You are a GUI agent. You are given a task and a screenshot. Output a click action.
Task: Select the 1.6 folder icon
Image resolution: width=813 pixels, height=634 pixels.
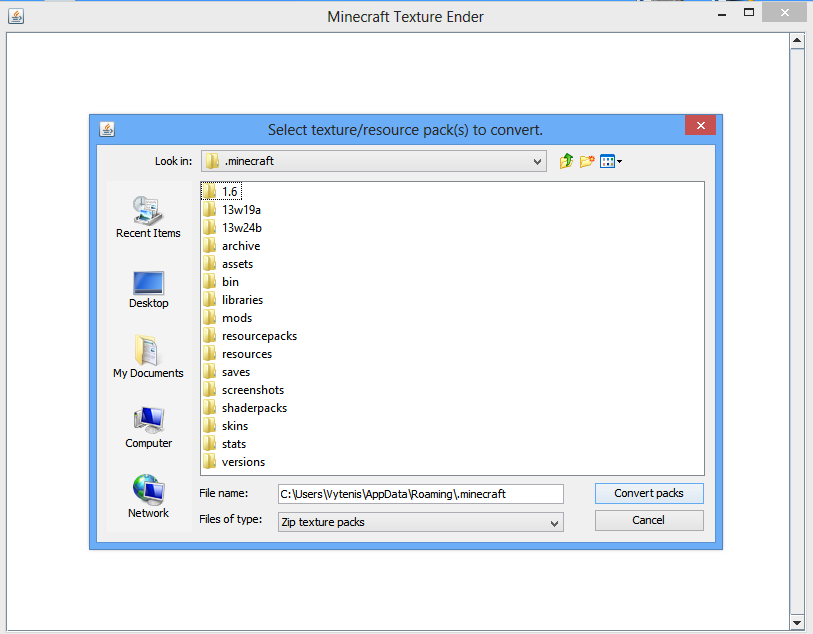tap(209, 192)
